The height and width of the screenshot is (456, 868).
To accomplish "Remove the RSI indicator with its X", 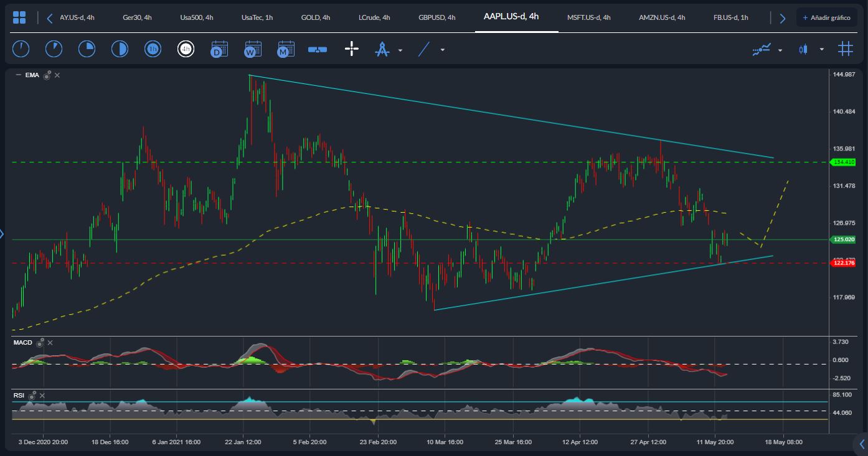I will (42, 395).
